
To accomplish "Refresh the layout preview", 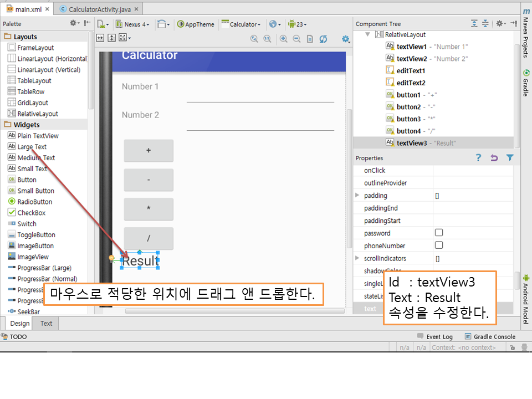I will coord(324,38).
